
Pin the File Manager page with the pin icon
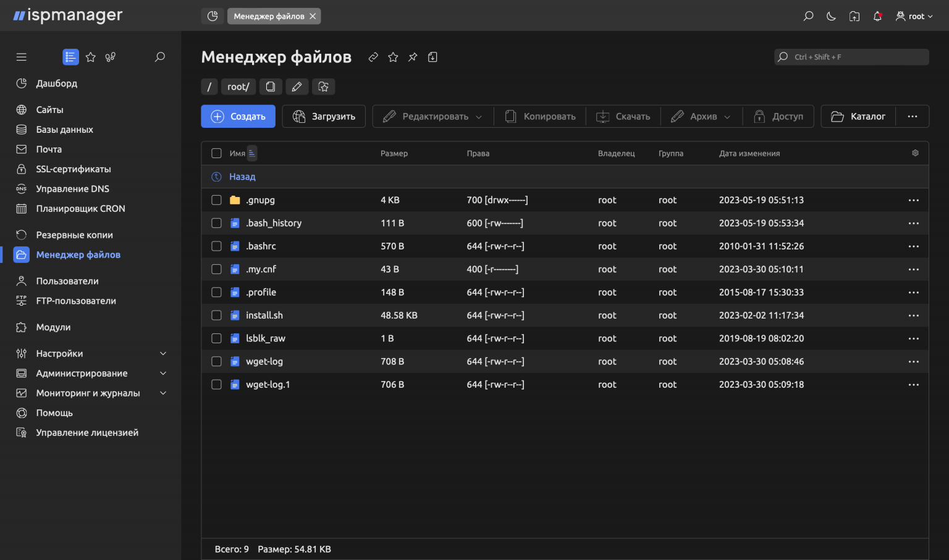(x=413, y=57)
